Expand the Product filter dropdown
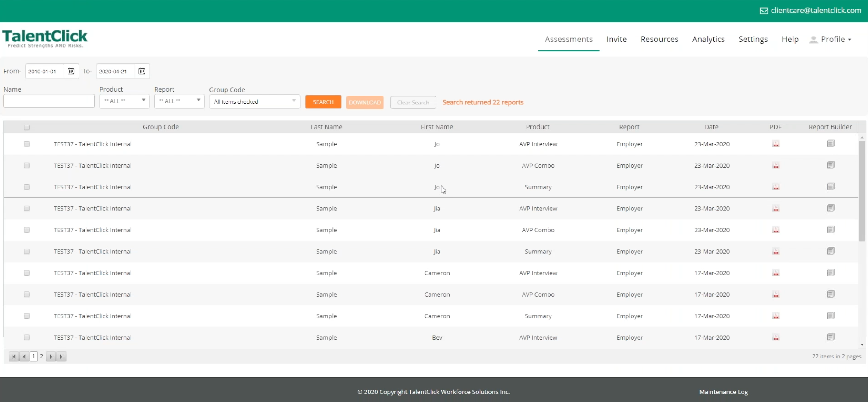 pyautogui.click(x=124, y=101)
